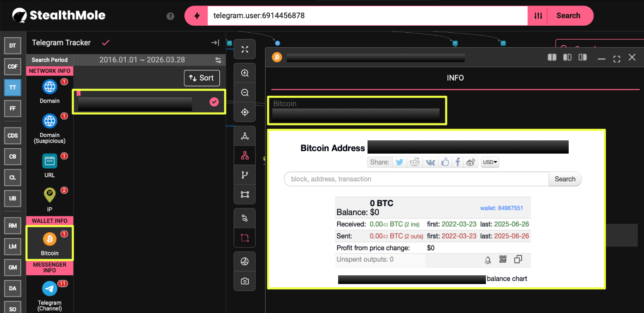Image resolution: width=644 pixels, height=313 pixels.
Task: Click the zoom out magnifier tool
Action: click(x=245, y=93)
